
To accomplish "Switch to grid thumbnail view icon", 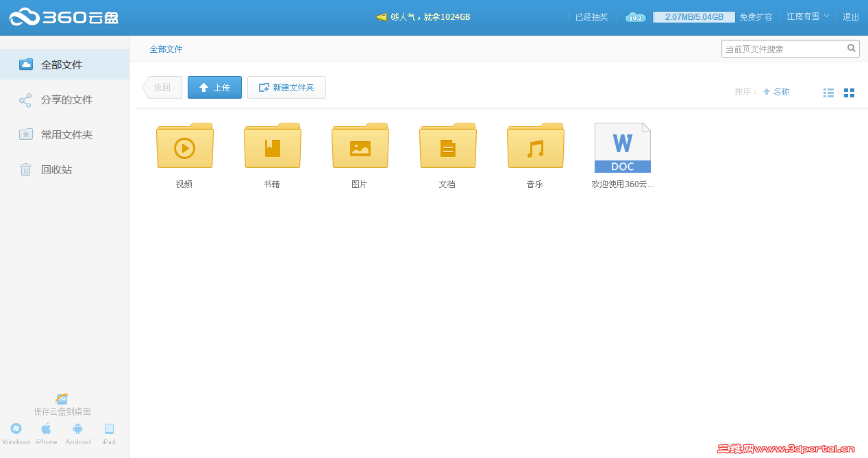I will point(849,93).
